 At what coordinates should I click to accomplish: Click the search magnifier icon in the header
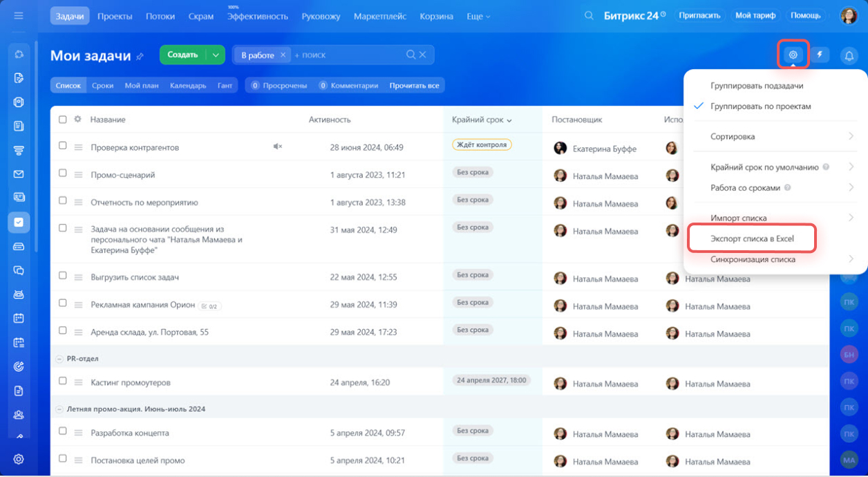[589, 16]
